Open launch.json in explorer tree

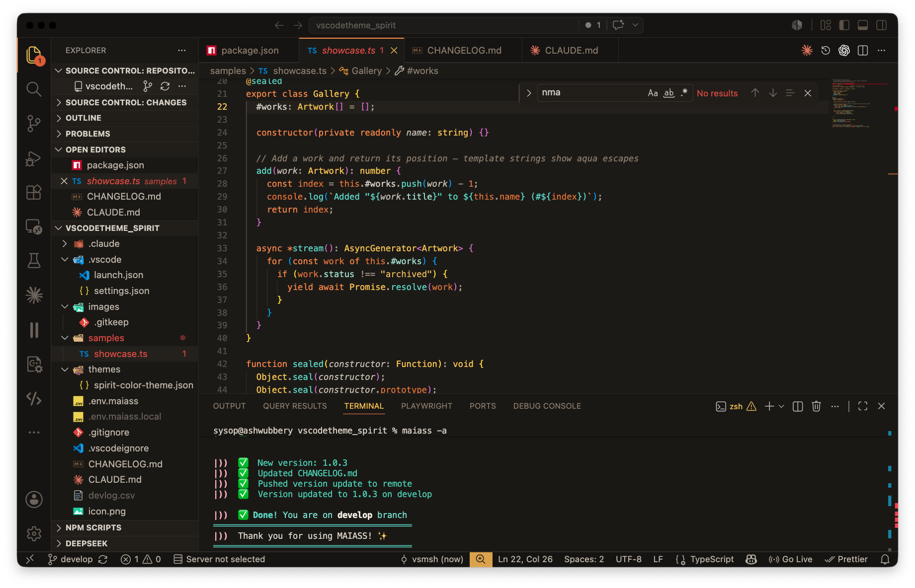pos(125,275)
